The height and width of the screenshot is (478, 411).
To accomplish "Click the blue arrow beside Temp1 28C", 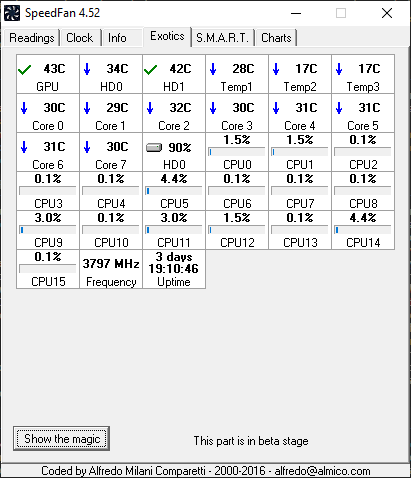I will click(x=213, y=69).
